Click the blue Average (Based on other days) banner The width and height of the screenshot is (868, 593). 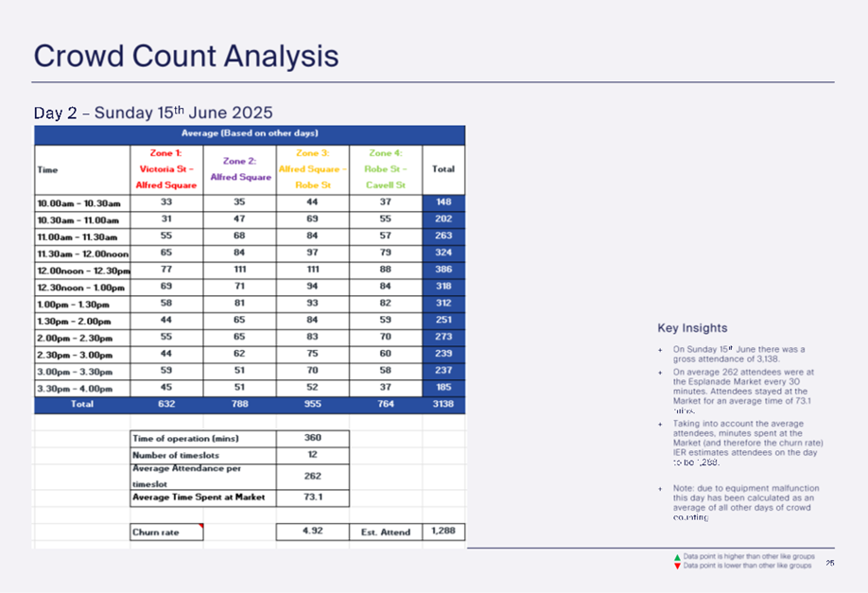pos(250,133)
